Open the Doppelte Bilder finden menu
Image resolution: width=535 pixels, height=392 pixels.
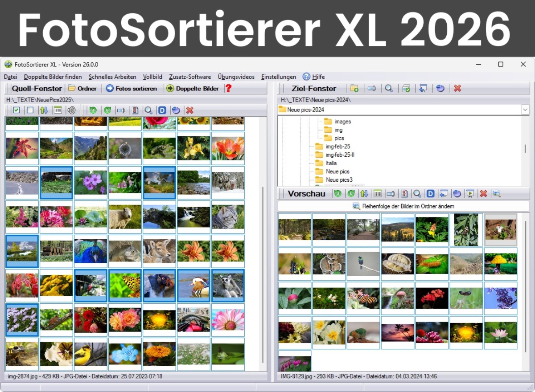(x=53, y=77)
